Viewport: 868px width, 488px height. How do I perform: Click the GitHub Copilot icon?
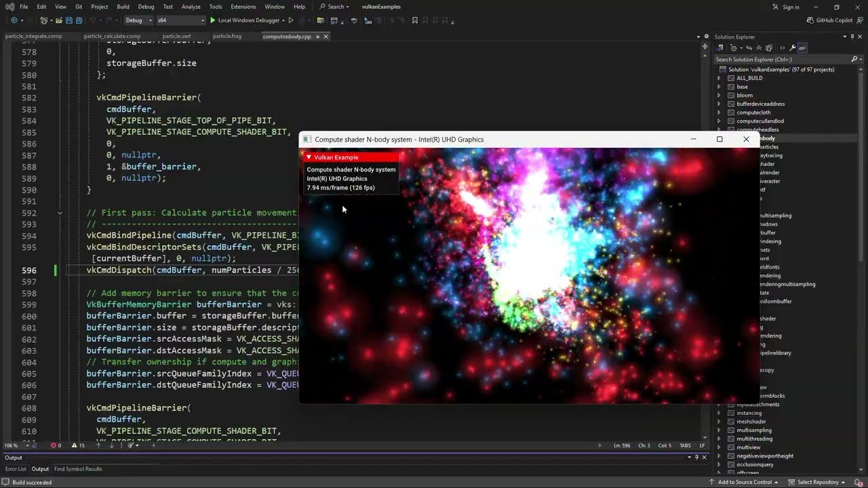click(x=810, y=20)
